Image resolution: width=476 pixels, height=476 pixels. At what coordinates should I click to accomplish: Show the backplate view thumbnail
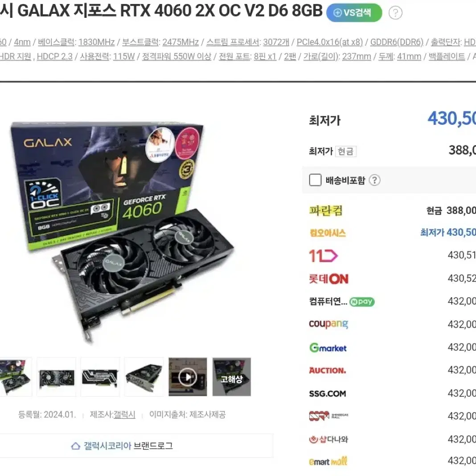point(100,377)
